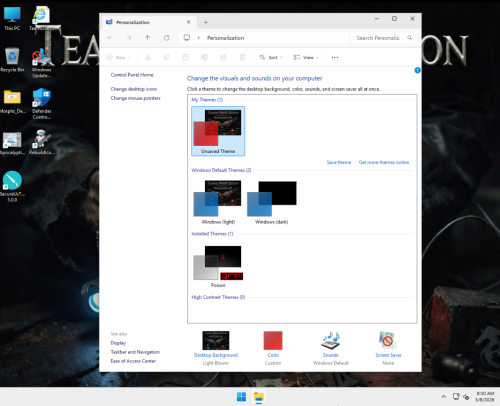The width and height of the screenshot is (500, 406).
Task: Select the Unsaved Theme thumbnail
Action: click(218, 131)
